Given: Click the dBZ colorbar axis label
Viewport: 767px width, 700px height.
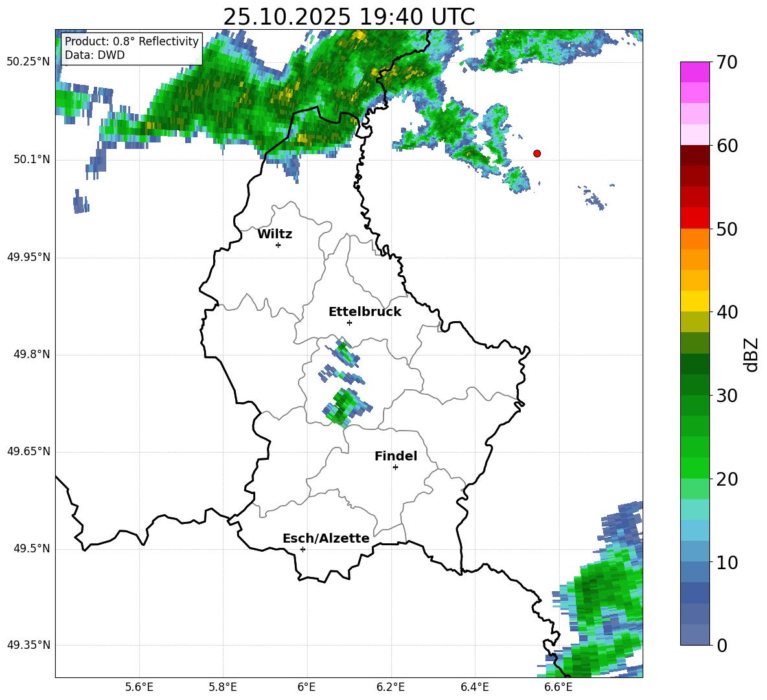Looking at the screenshot, I should [x=751, y=355].
